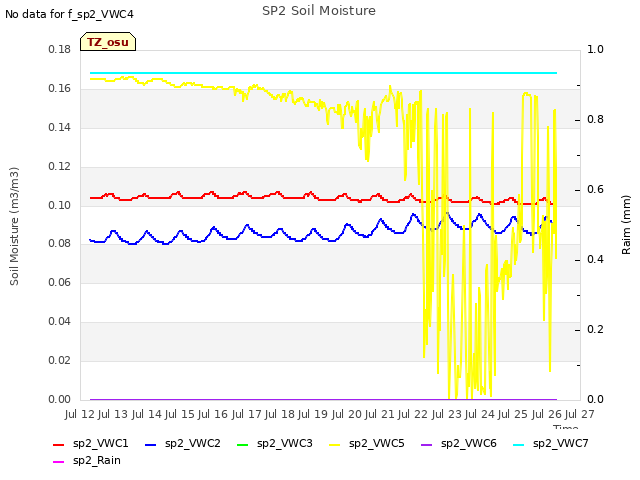This screenshot has width=640, height=480.
Task: Click the yellow sp2_VWC5 legend swatch
Action: click(x=335, y=444)
